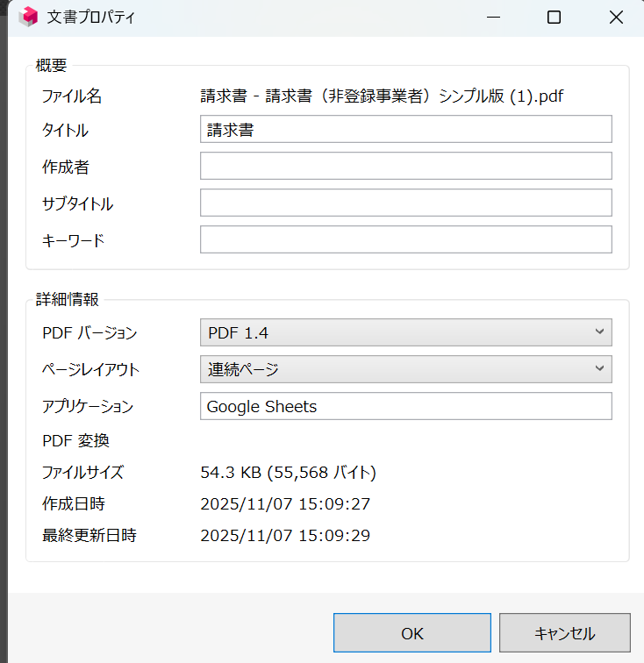644x663 pixels.
Task: Close the 文書プロパティ dialog with X
Action: [x=616, y=18]
